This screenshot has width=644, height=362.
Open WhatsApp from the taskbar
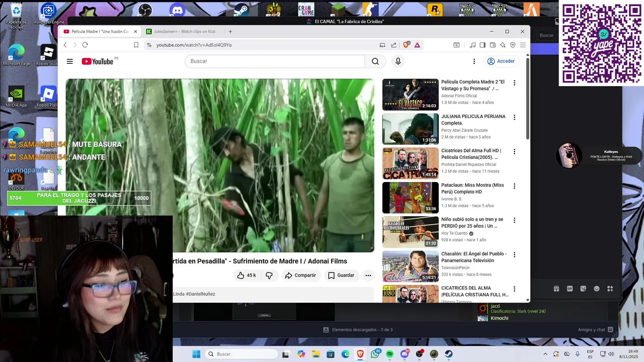(x=375, y=354)
